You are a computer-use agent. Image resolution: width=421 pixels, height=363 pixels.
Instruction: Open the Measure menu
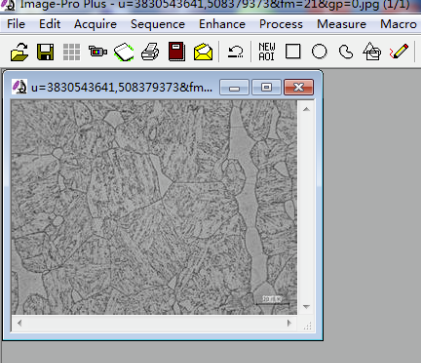click(342, 24)
